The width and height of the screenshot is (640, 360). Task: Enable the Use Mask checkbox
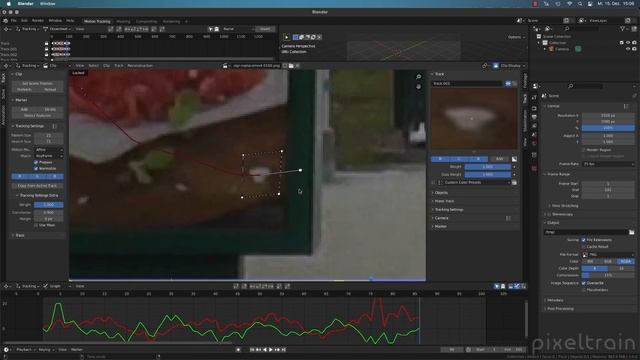click(36, 225)
